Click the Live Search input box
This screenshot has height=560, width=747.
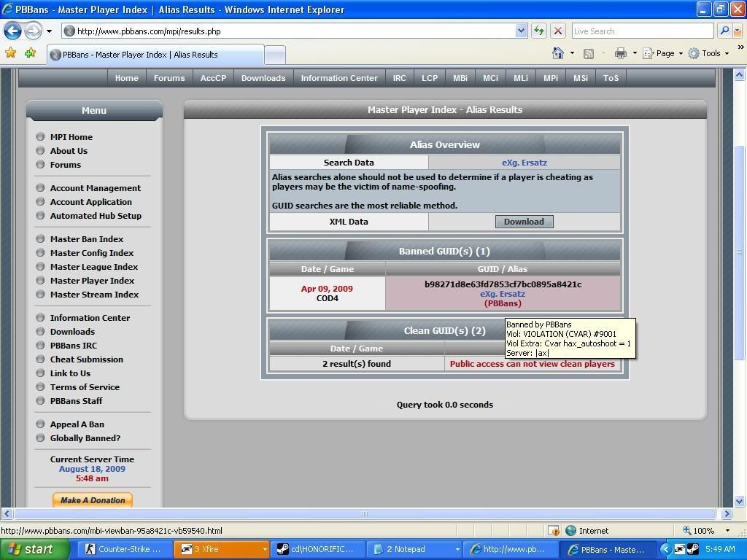point(643,31)
